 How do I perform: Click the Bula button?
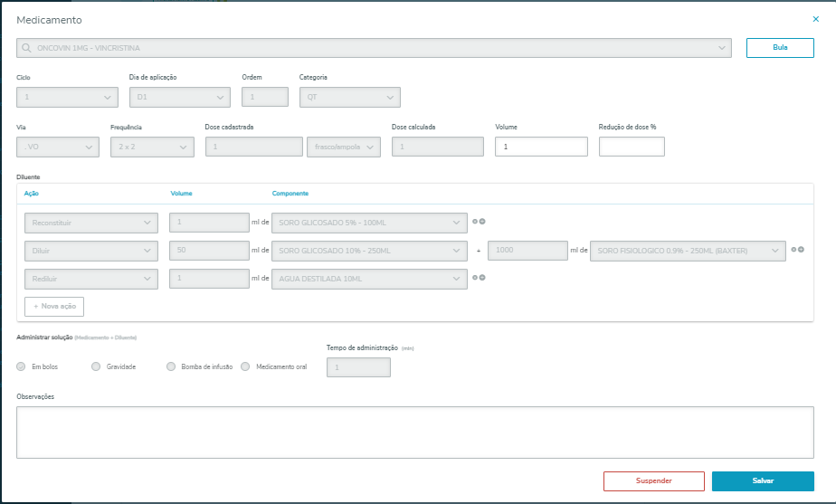[780, 48]
